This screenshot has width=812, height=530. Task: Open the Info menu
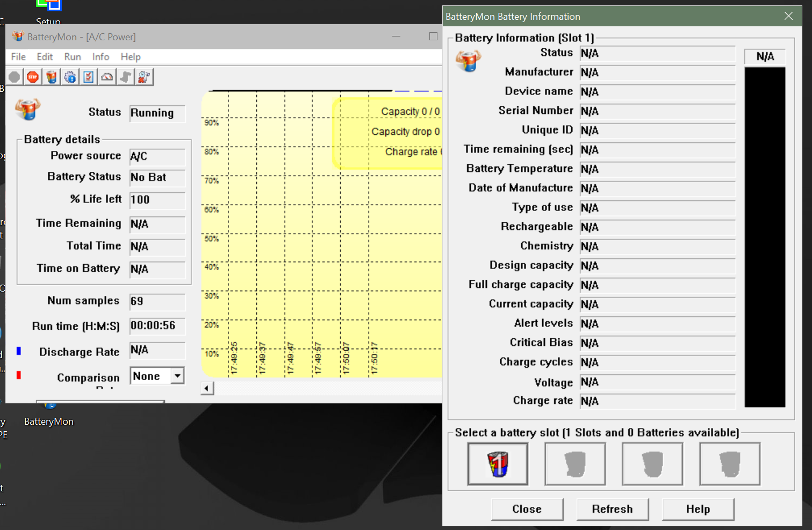100,57
